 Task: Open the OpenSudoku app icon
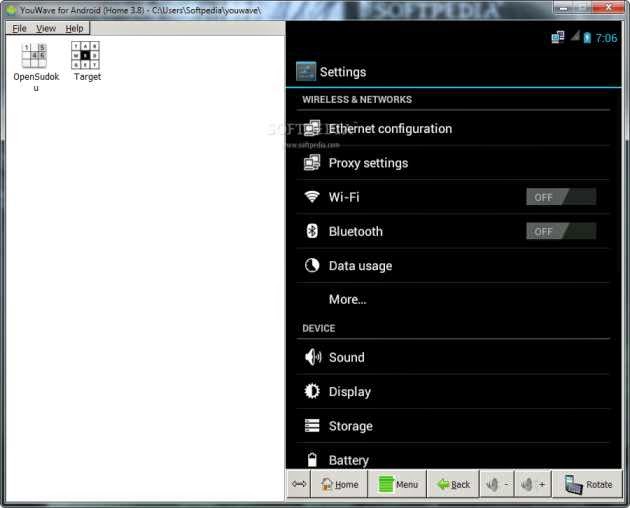[34, 55]
